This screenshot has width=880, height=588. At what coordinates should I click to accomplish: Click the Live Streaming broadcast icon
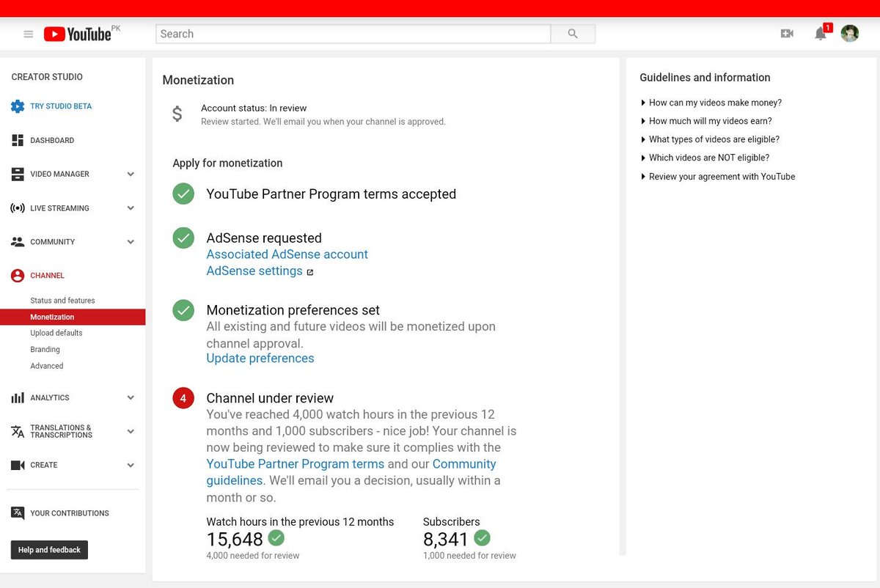[x=18, y=208]
